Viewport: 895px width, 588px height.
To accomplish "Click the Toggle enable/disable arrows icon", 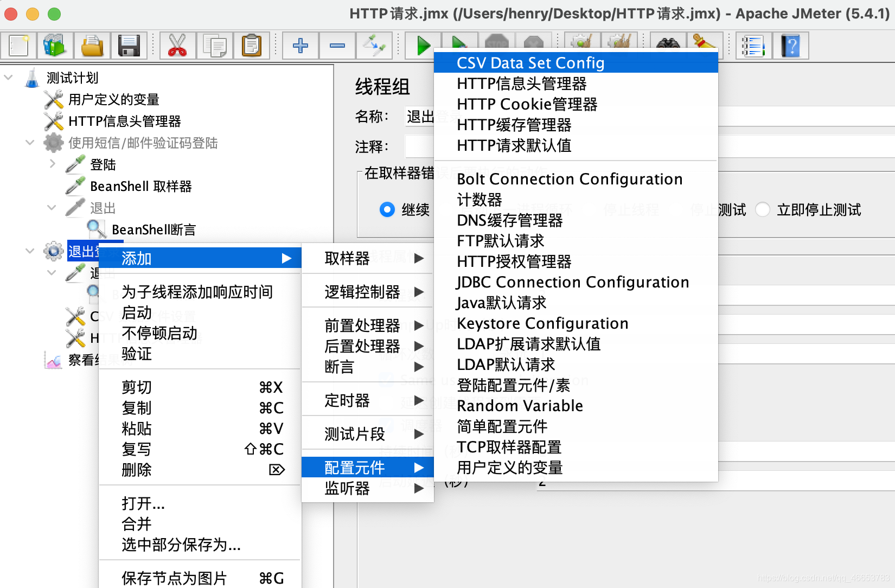I will [x=374, y=46].
